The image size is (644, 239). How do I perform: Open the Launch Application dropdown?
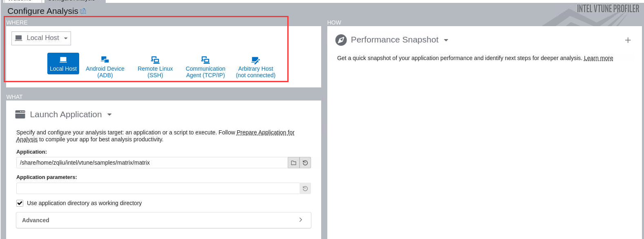(x=109, y=115)
